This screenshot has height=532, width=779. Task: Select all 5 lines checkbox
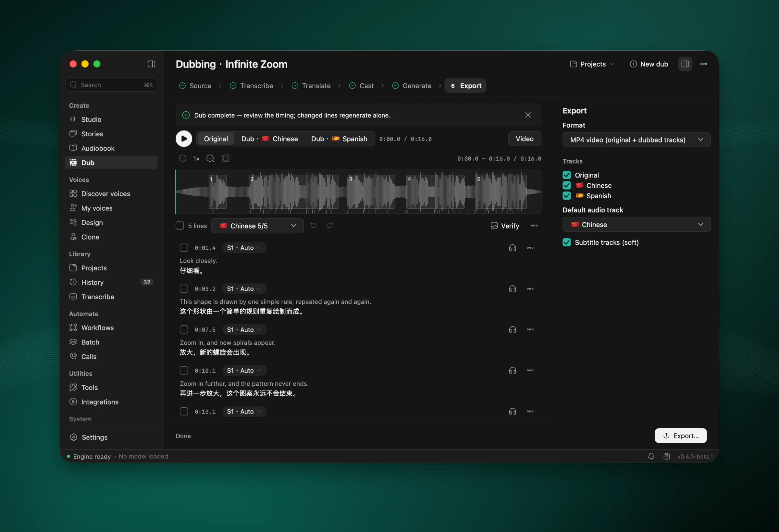180,226
